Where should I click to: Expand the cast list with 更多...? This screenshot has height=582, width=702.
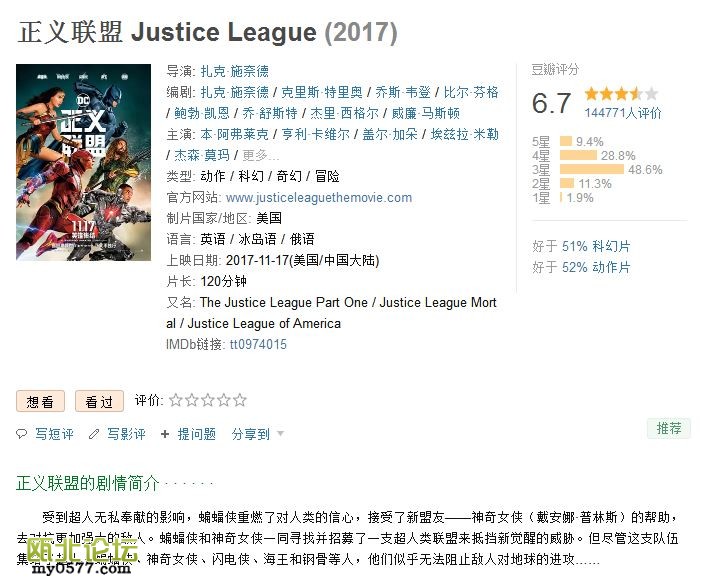(260, 155)
